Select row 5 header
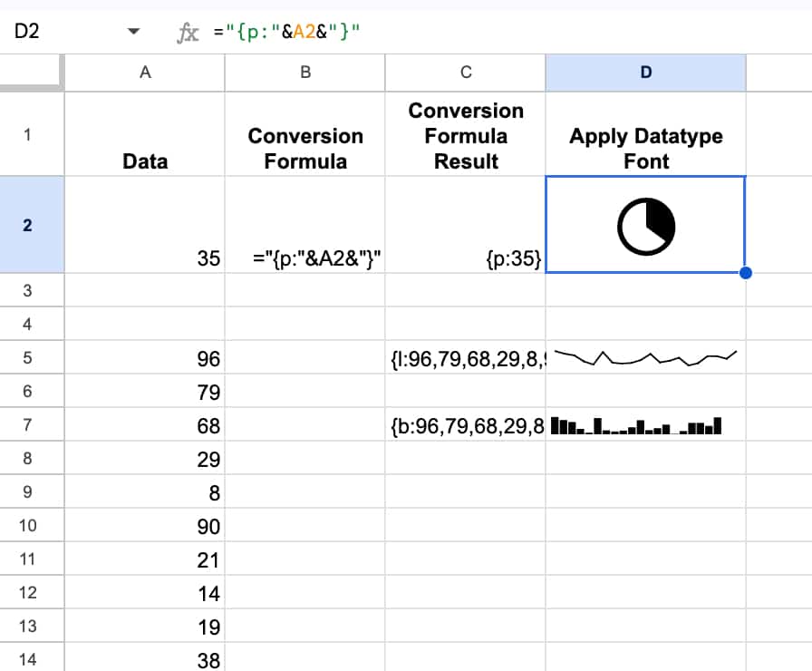This screenshot has width=812, height=671. 32,357
